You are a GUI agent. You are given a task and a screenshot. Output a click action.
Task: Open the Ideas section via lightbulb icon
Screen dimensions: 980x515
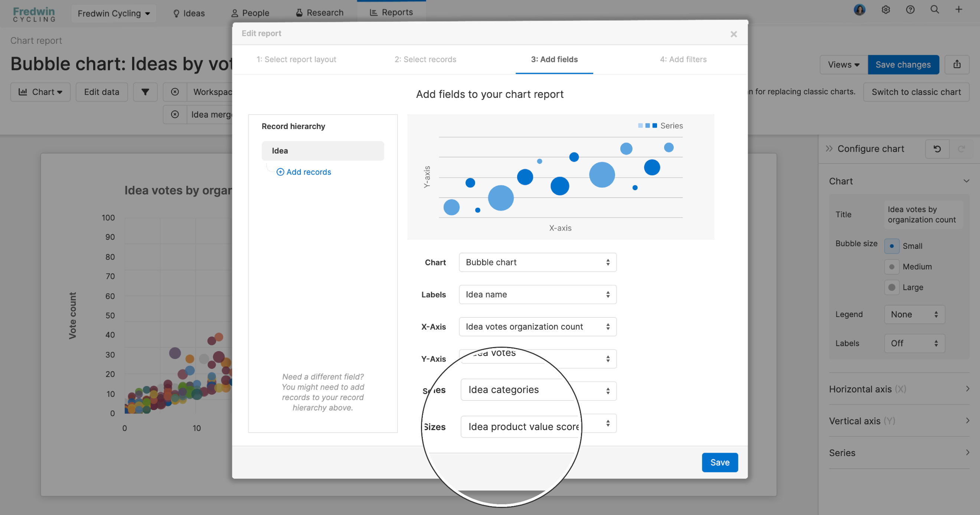click(x=176, y=13)
